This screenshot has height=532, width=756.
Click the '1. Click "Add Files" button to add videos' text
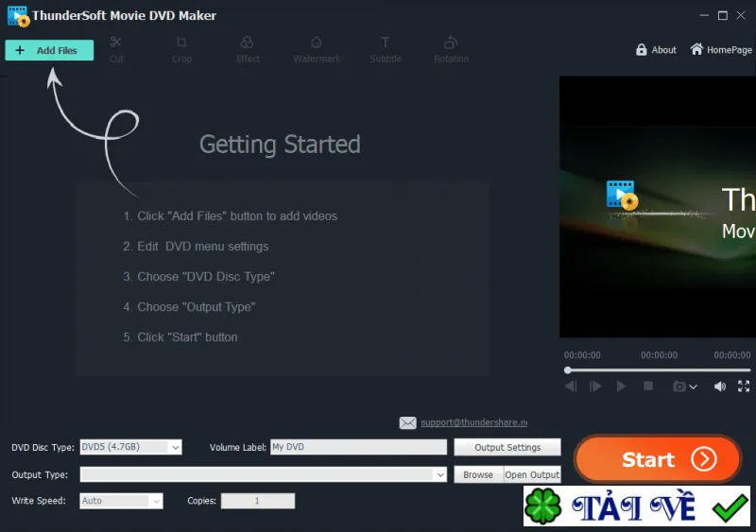click(x=230, y=216)
